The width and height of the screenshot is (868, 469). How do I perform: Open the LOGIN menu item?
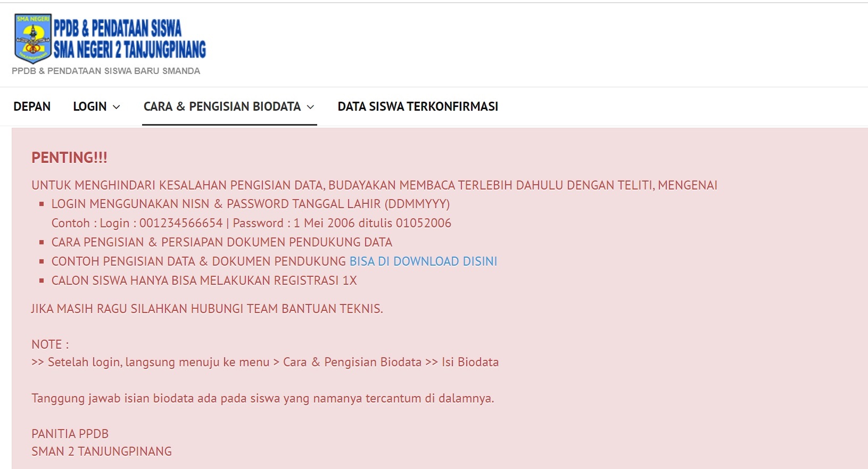tap(90, 106)
